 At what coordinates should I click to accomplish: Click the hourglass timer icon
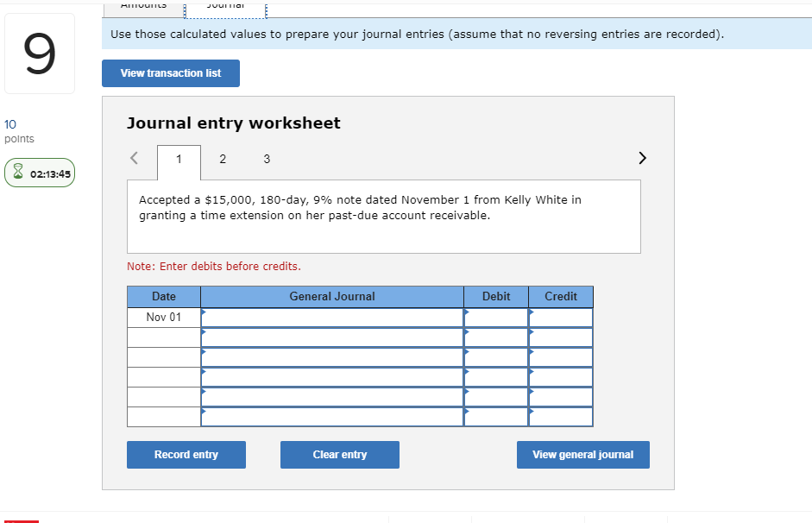[18, 172]
